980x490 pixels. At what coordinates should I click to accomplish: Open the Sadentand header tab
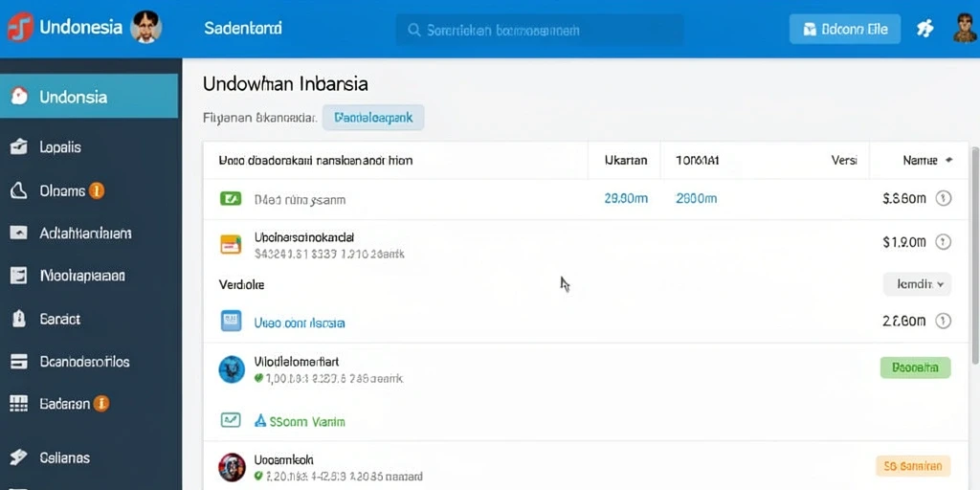(242, 29)
